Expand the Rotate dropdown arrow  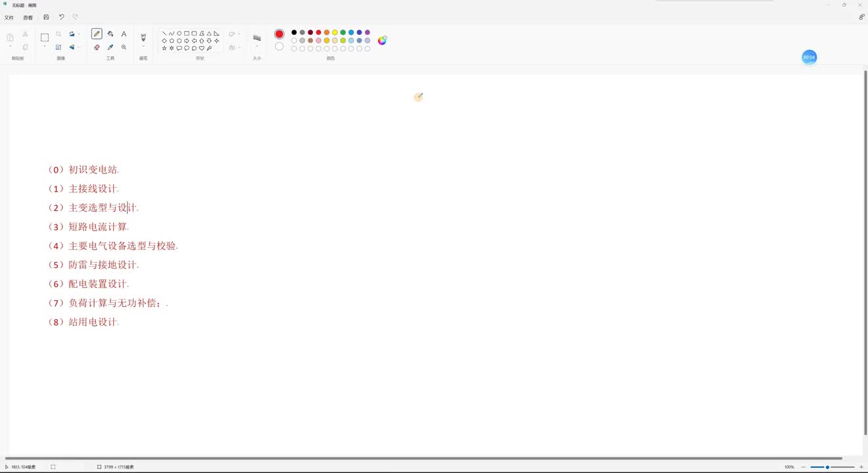[79, 34]
